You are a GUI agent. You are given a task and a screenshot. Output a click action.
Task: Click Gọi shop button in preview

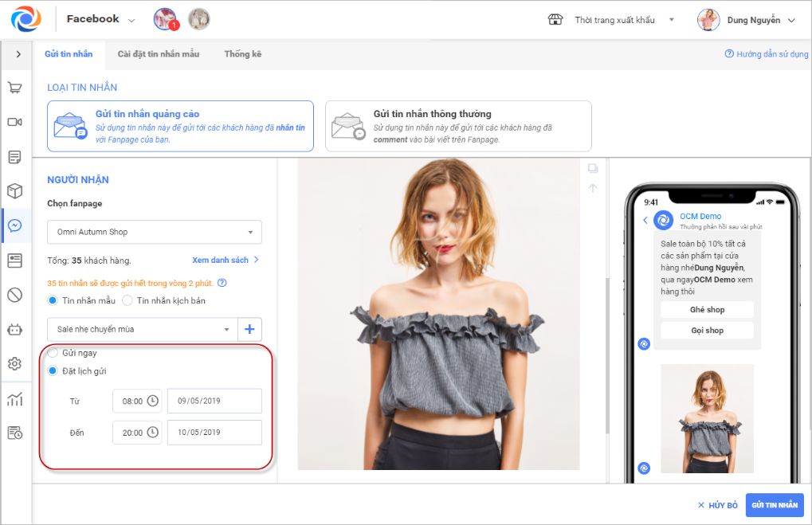pos(707,331)
